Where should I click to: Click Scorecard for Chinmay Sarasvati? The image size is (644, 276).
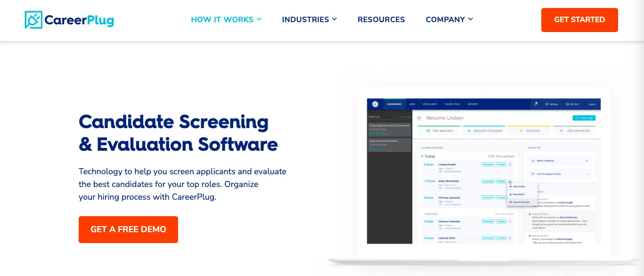[x=488, y=197]
